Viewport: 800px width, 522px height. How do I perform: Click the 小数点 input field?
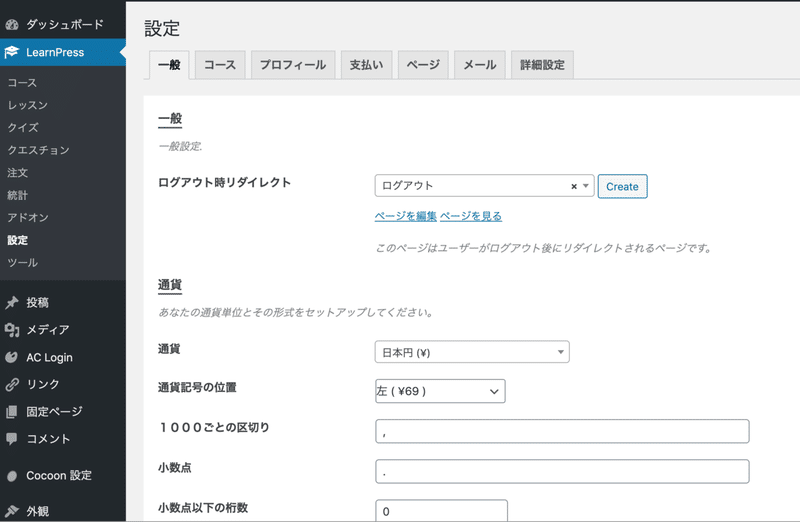pyautogui.click(x=562, y=471)
